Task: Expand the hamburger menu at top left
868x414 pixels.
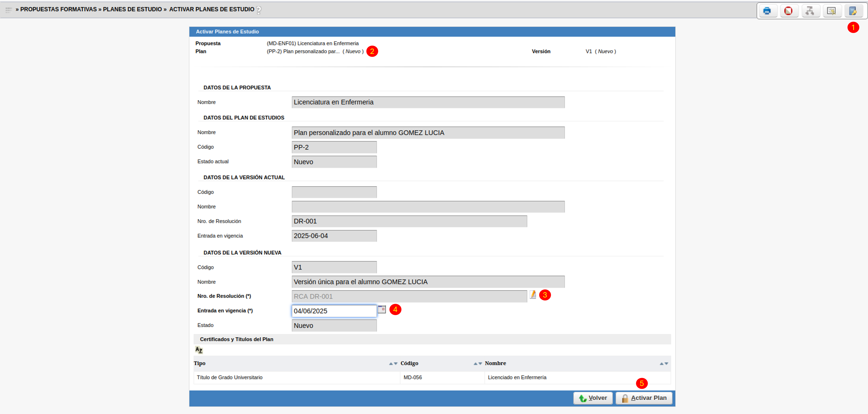Action: pyautogui.click(x=9, y=10)
